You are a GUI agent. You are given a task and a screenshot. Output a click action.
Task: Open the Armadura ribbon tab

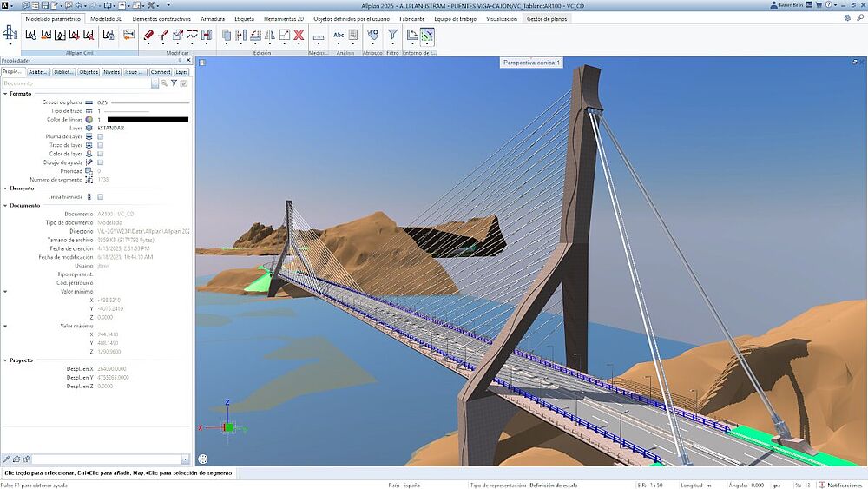[212, 18]
